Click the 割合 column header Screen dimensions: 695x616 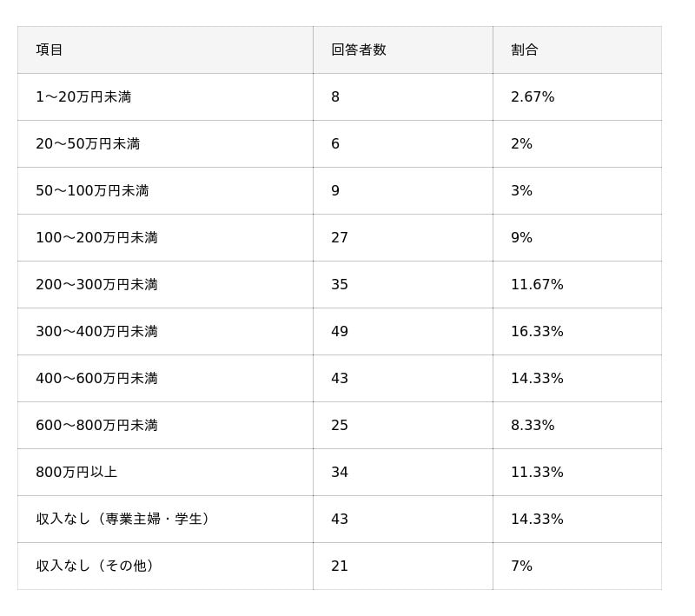pos(525,50)
